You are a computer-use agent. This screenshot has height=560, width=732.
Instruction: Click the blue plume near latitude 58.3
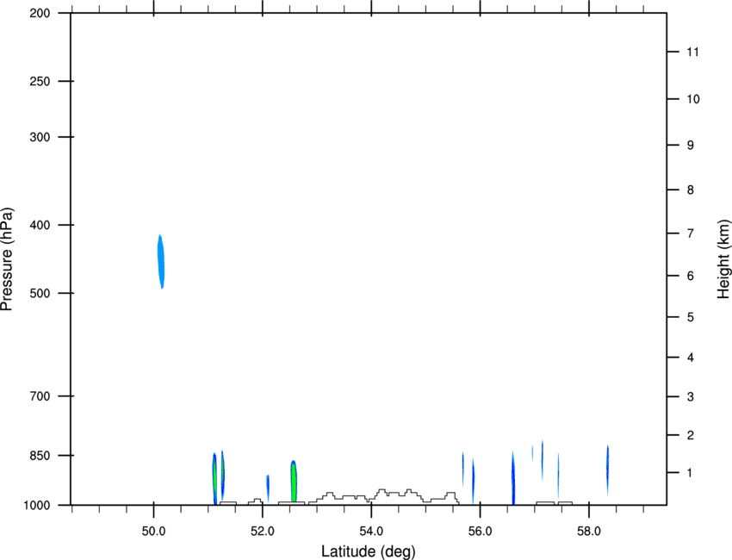point(608,470)
